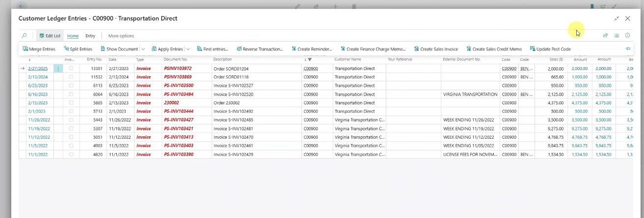Click LICENSE FEES FOR NOVEM cell

coord(470,154)
